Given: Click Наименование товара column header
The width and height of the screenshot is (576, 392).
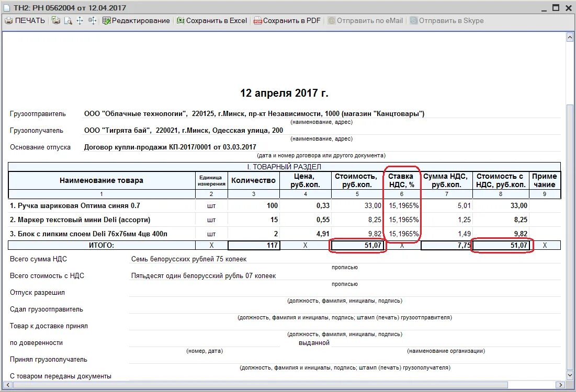Looking at the screenshot, I should coord(101,180).
